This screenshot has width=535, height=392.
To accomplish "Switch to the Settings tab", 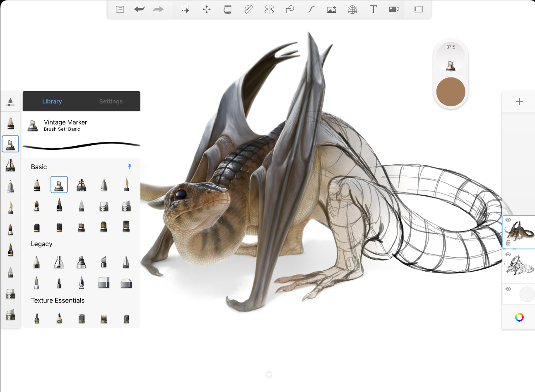I will click(x=111, y=101).
